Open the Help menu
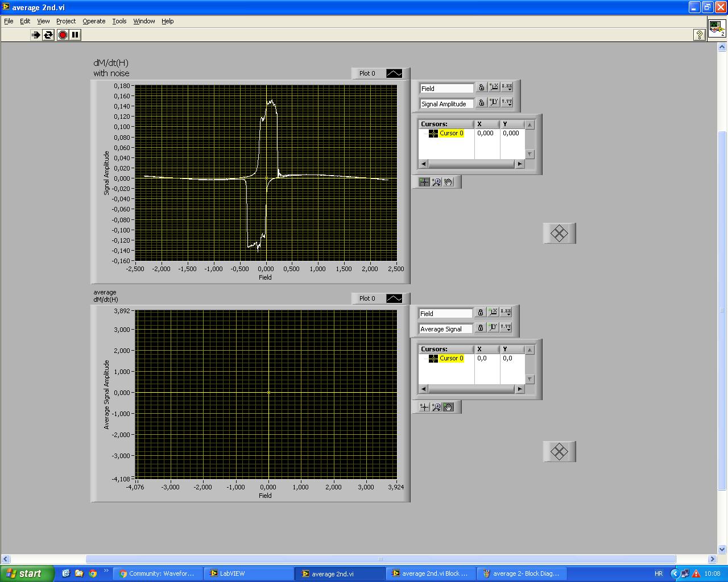Screen dimensions: 728x582 point(167,21)
